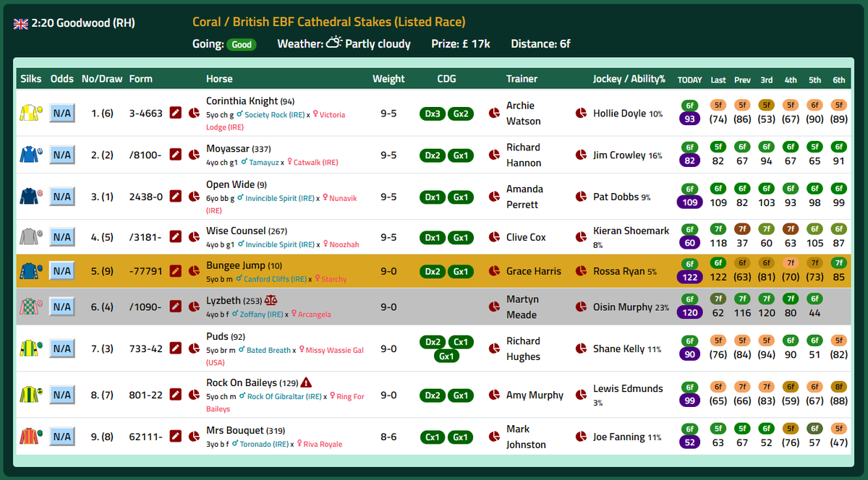The width and height of the screenshot is (868, 480).
Task: Click jockey name Kieran Shoemark
Action: click(631, 231)
